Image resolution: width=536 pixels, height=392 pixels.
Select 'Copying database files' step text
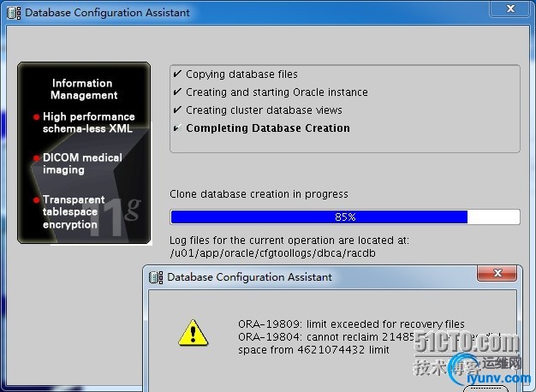(x=241, y=74)
